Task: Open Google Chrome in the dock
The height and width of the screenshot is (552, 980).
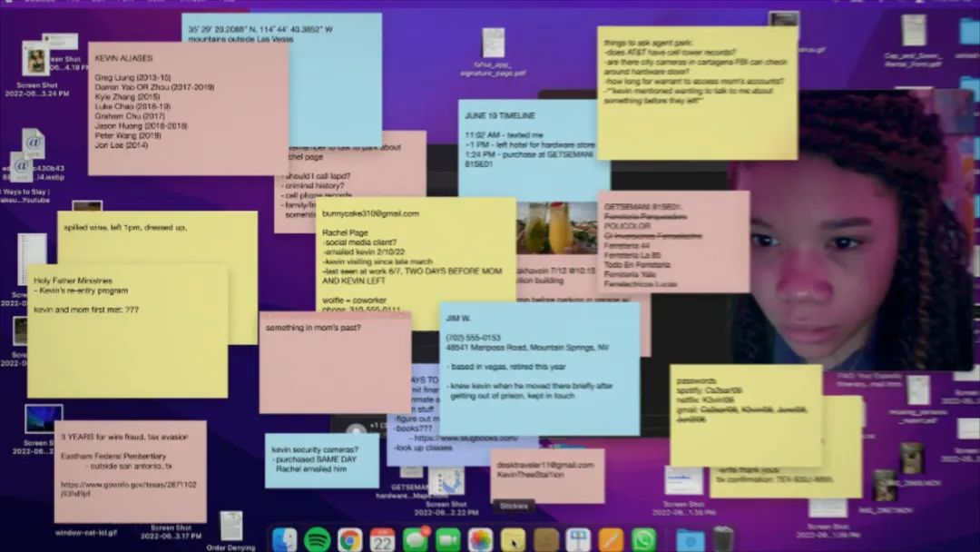Action: tap(349, 539)
